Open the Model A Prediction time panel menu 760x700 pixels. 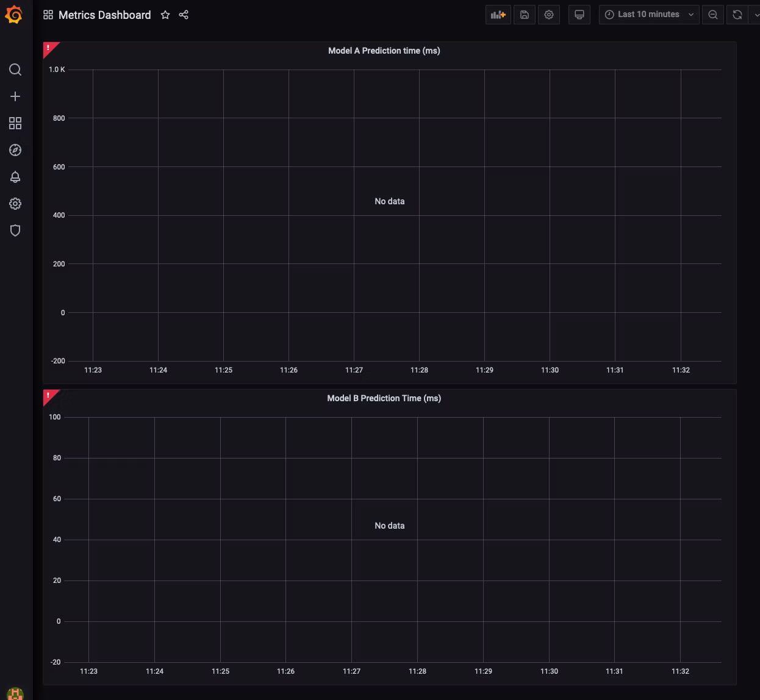[x=384, y=51]
